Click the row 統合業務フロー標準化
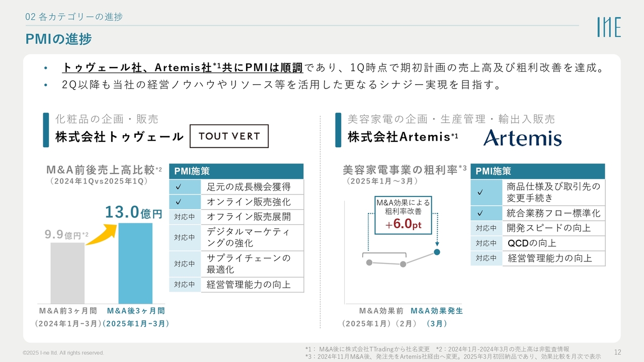Viewport: 644px width, 362px height. 538,213
